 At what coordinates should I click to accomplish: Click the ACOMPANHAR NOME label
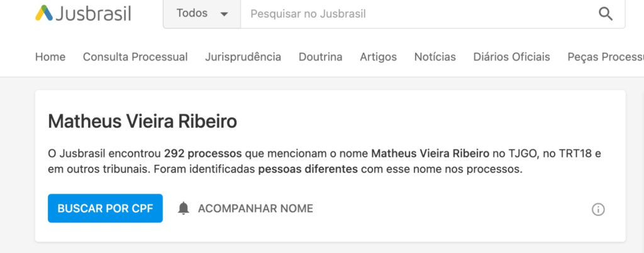pyautogui.click(x=255, y=209)
